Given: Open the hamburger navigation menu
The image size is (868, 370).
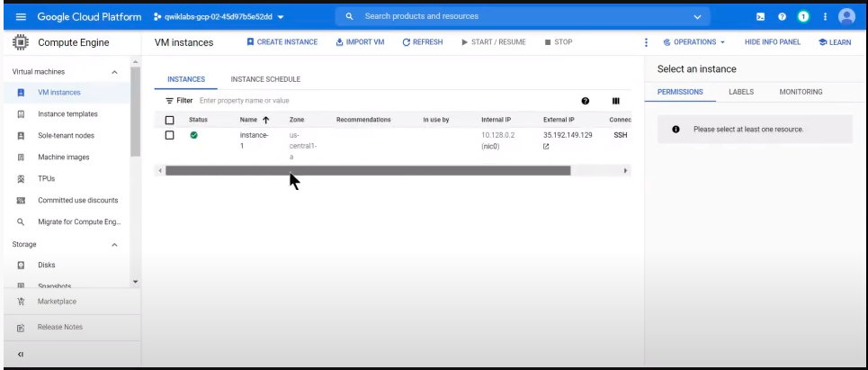Looking at the screenshot, I should [21, 16].
